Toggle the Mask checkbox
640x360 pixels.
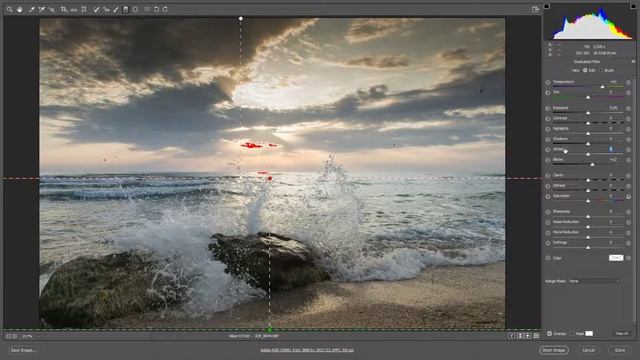(x=573, y=334)
